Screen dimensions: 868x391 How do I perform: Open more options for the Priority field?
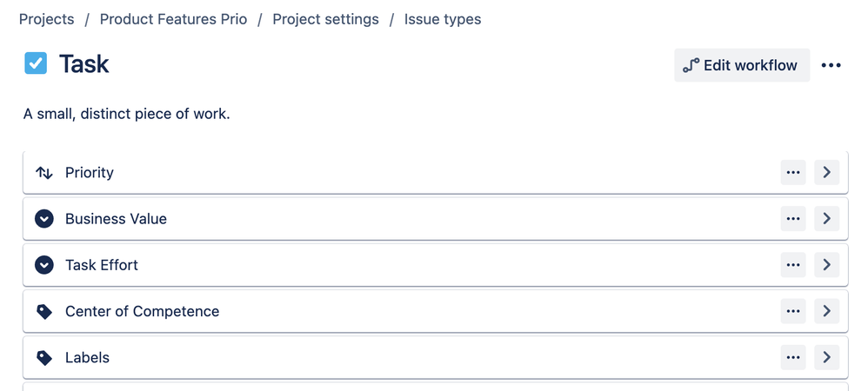click(x=792, y=173)
